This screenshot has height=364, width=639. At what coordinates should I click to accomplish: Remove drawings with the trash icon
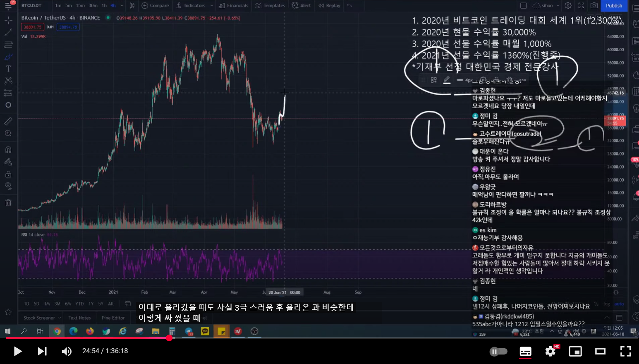click(8, 203)
